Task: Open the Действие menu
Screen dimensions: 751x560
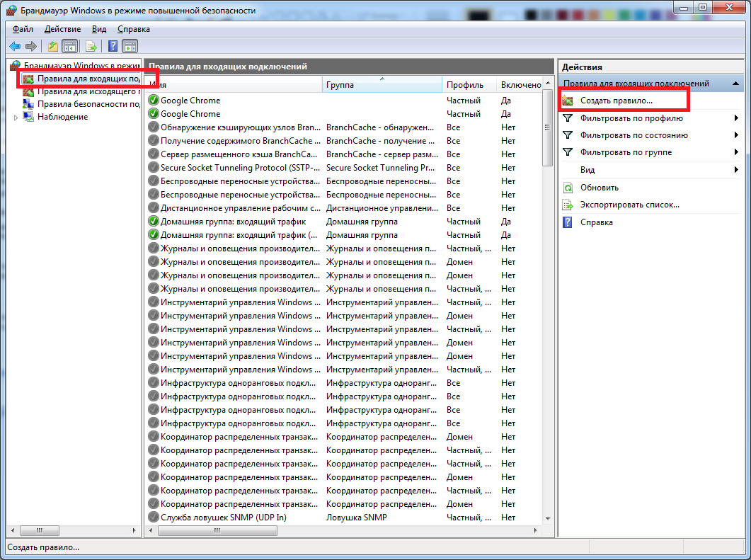Action: [62, 29]
